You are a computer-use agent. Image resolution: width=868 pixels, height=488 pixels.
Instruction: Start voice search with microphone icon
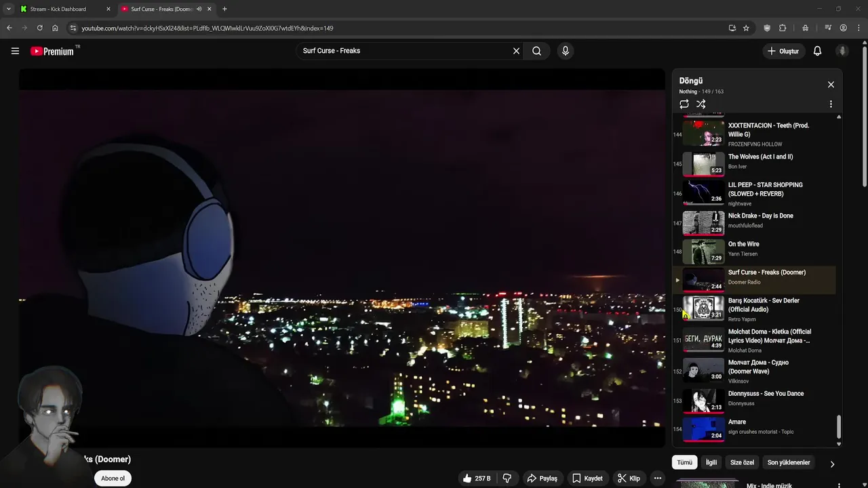pyautogui.click(x=566, y=51)
